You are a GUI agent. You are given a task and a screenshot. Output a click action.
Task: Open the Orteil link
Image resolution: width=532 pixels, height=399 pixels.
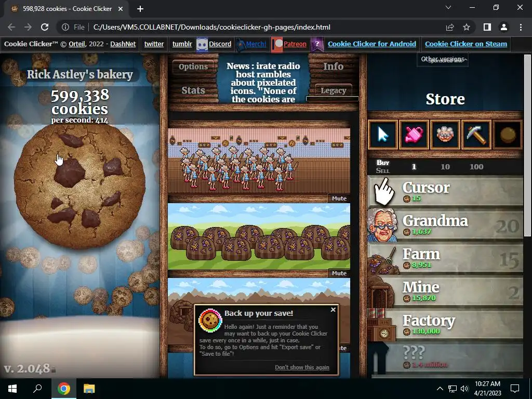click(x=77, y=44)
